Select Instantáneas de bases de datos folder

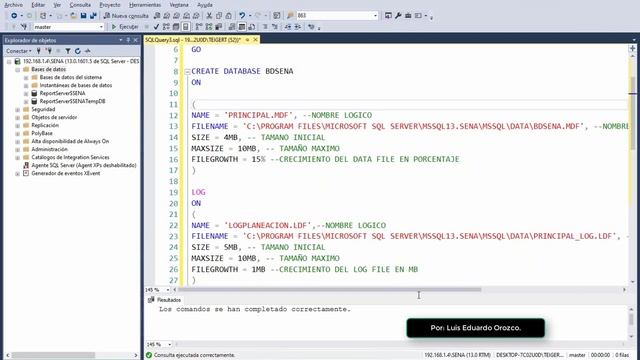pos(76,85)
